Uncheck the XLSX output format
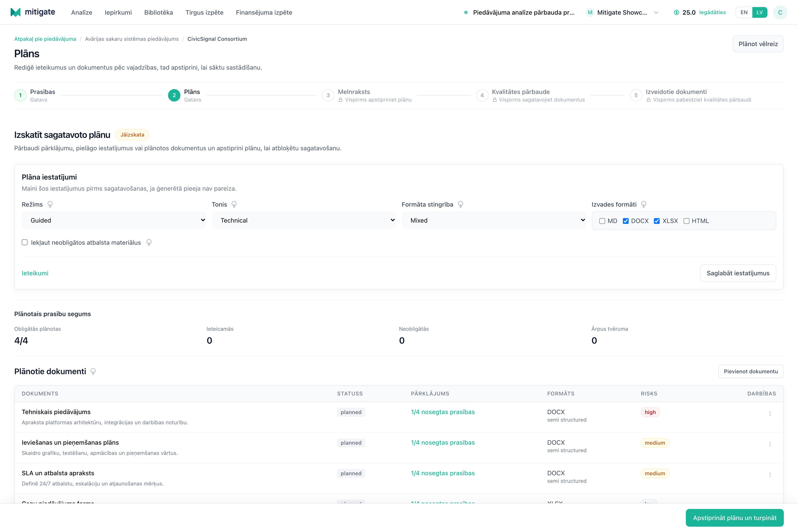 click(657, 221)
